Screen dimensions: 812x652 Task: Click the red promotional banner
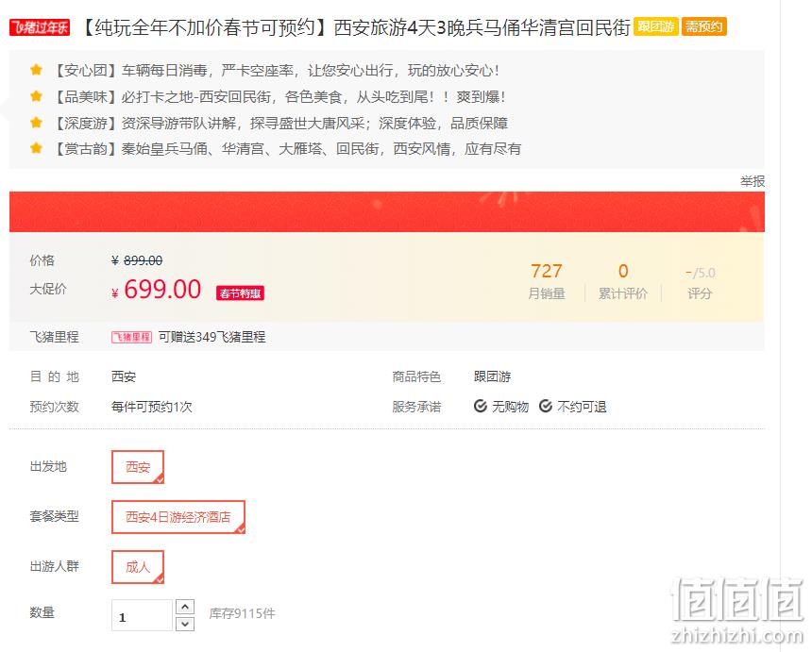[387, 211]
